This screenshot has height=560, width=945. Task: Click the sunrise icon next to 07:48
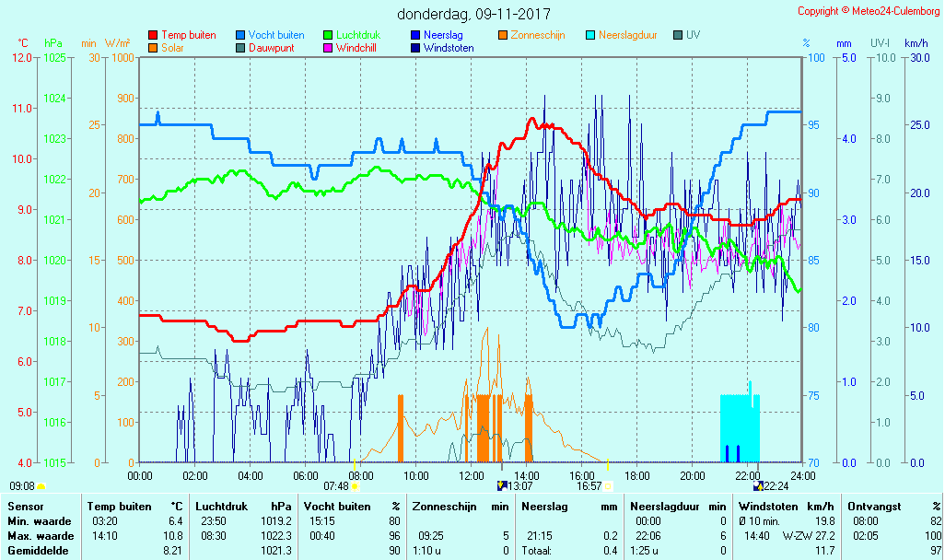[x=355, y=486]
